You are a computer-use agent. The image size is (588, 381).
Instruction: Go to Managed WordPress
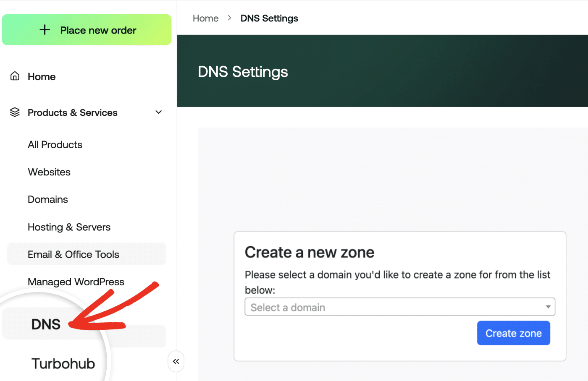coord(76,282)
